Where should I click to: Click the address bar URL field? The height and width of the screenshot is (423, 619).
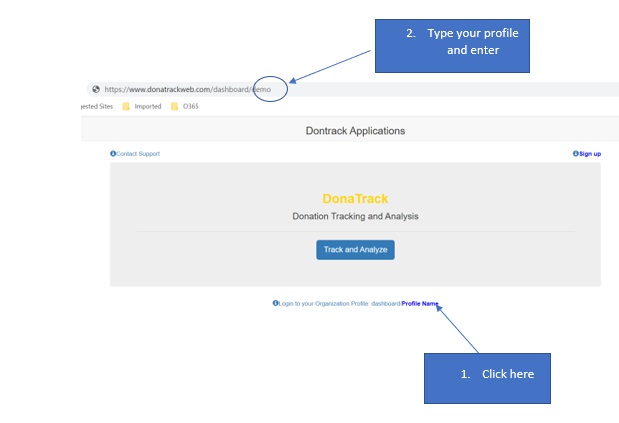[x=350, y=89]
